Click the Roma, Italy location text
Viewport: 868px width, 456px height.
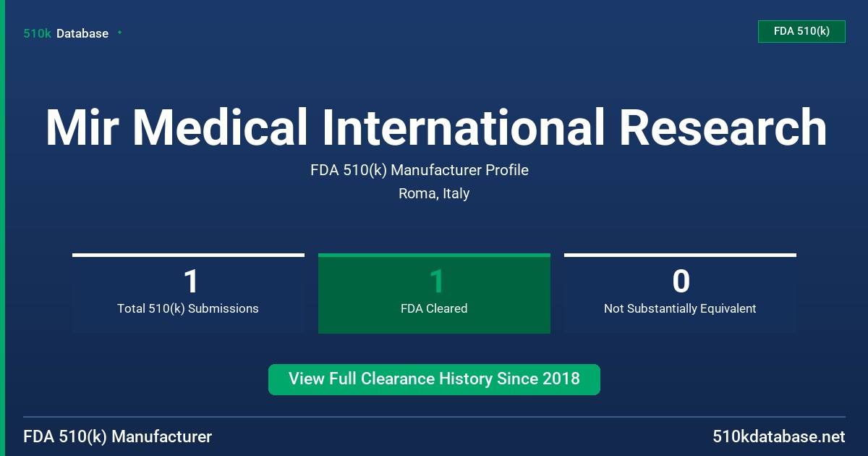coord(434,193)
